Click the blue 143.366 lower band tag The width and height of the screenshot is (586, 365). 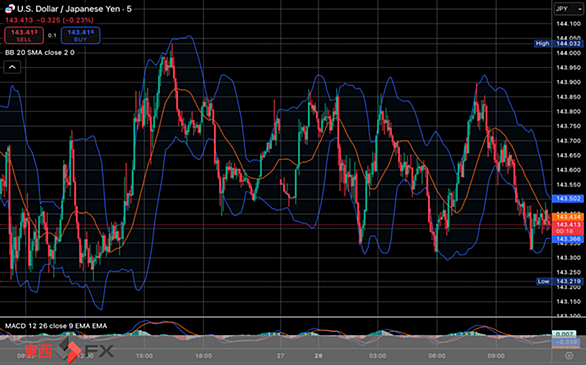pos(568,239)
